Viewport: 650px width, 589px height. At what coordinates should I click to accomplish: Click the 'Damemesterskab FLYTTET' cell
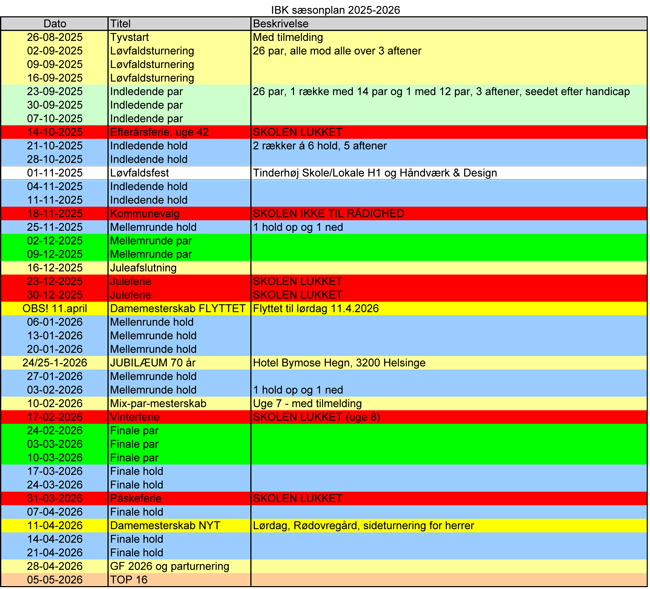click(x=177, y=309)
